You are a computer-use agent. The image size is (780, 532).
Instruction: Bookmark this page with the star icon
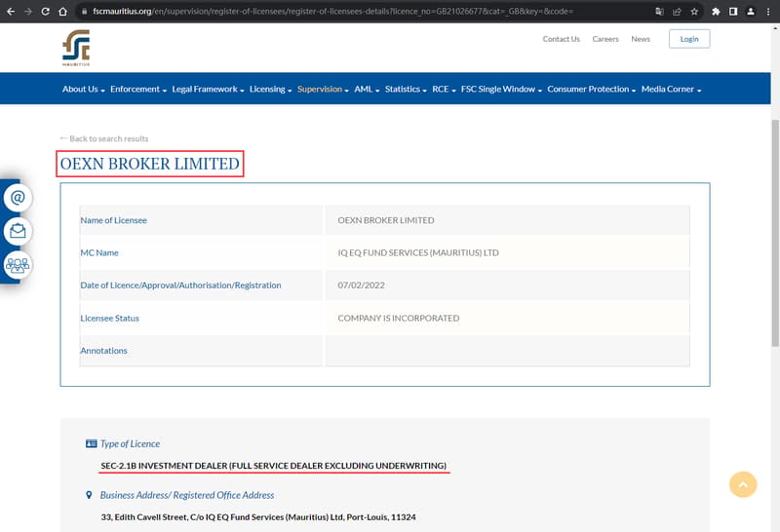694,11
